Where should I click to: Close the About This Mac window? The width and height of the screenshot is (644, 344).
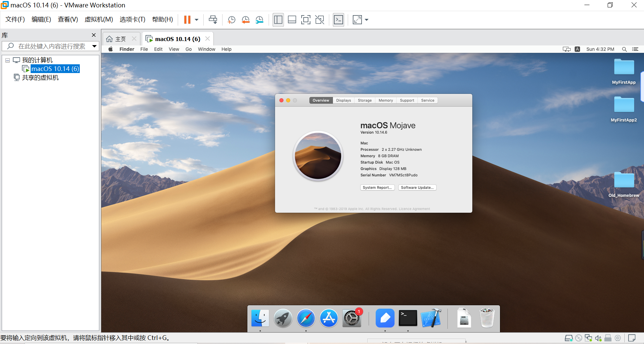281,100
